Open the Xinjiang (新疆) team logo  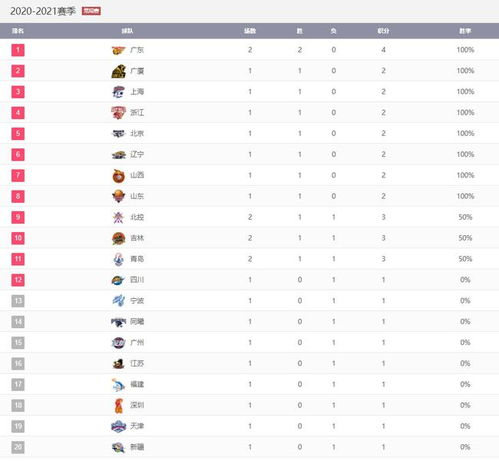(118, 447)
